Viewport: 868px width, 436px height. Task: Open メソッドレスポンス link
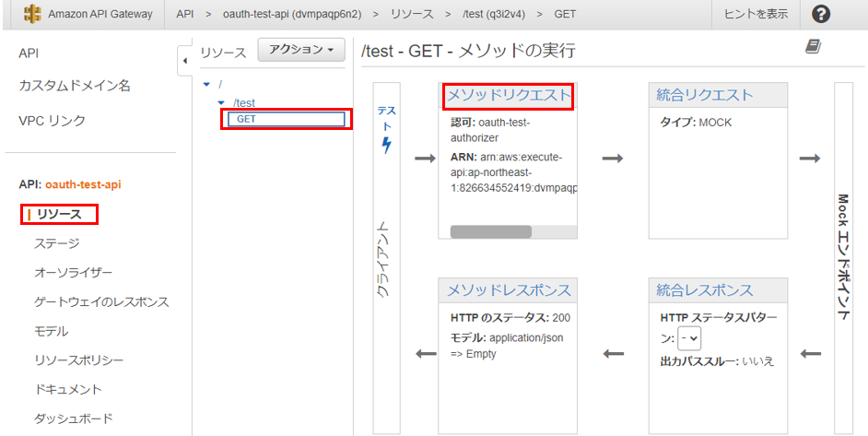pos(509,290)
